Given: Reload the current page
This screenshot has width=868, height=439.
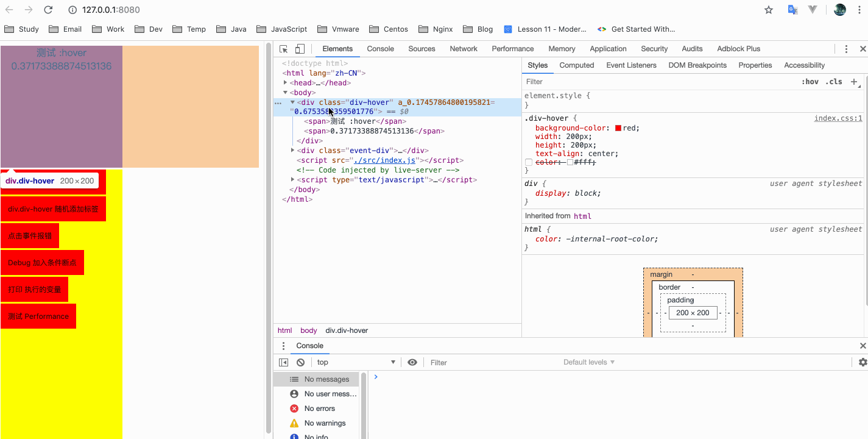Looking at the screenshot, I should [x=49, y=10].
